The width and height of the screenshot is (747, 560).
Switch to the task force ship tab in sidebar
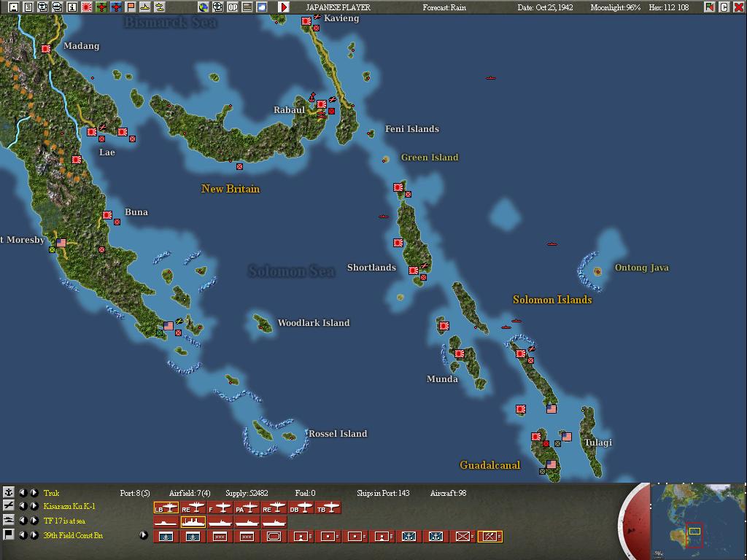[9, 521]
